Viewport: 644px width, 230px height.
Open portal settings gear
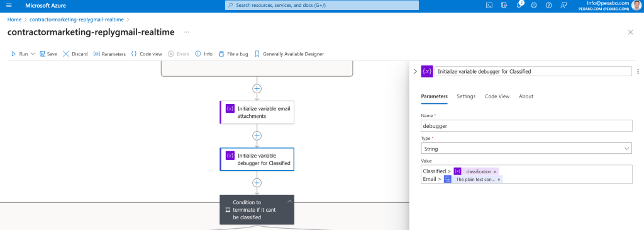[533, 6]
